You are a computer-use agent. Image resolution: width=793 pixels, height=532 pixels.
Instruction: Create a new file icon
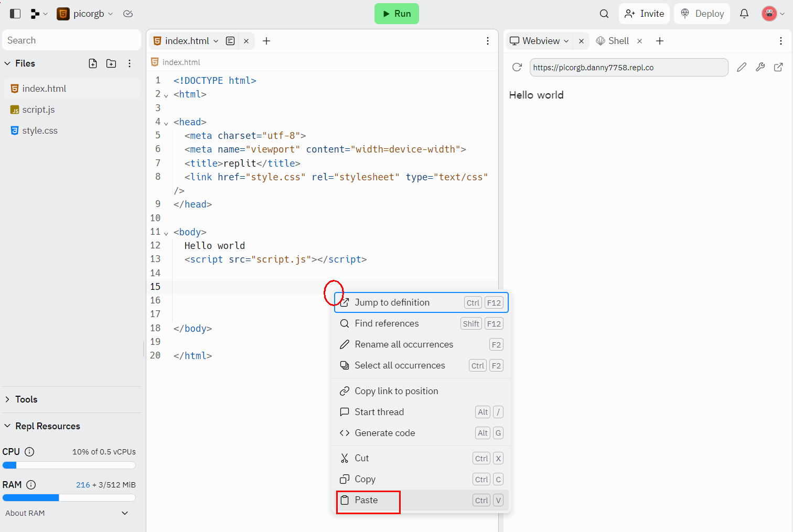point(93,63)
